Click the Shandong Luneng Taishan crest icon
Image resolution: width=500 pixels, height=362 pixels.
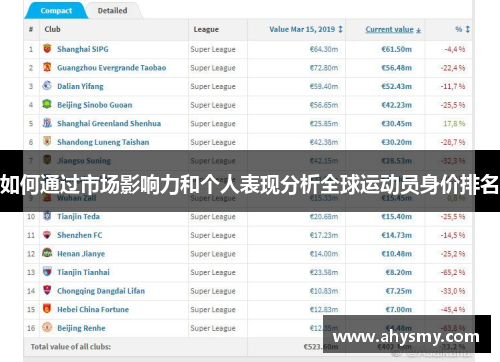point(47,141)
